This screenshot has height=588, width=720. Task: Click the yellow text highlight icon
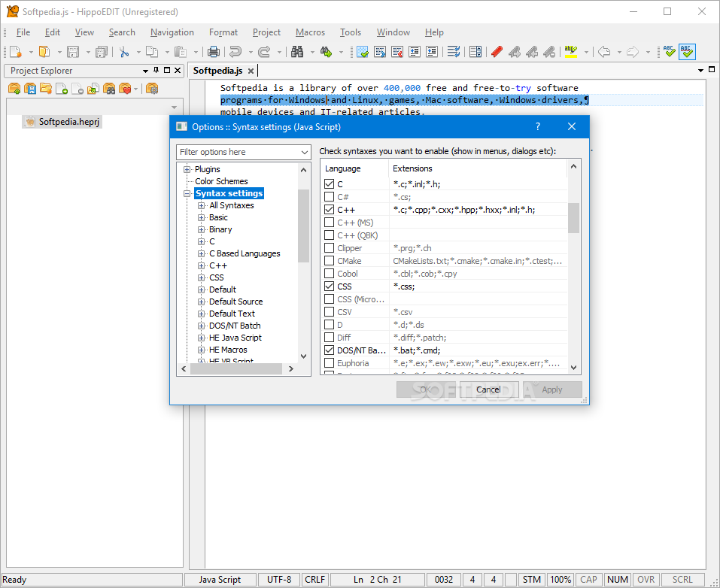[571, 51]
